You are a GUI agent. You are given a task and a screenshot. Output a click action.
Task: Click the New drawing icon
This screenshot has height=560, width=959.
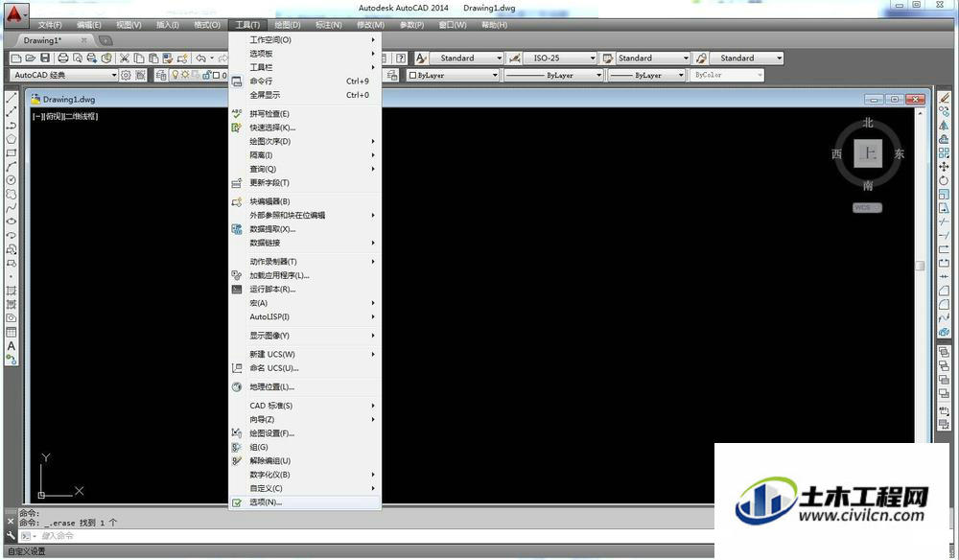pos(16,58)
